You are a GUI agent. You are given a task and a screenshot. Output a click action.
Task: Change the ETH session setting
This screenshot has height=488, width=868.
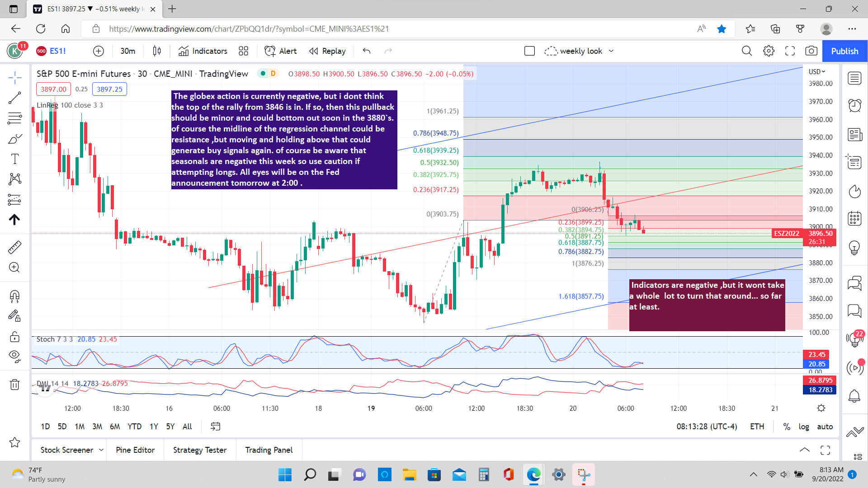[757, 427]
